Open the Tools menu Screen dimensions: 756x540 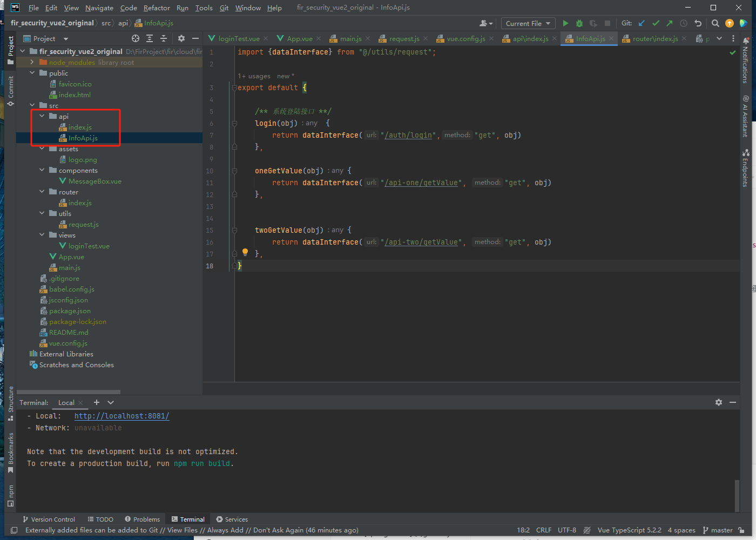pyautogui.click(x=204, y=8)
